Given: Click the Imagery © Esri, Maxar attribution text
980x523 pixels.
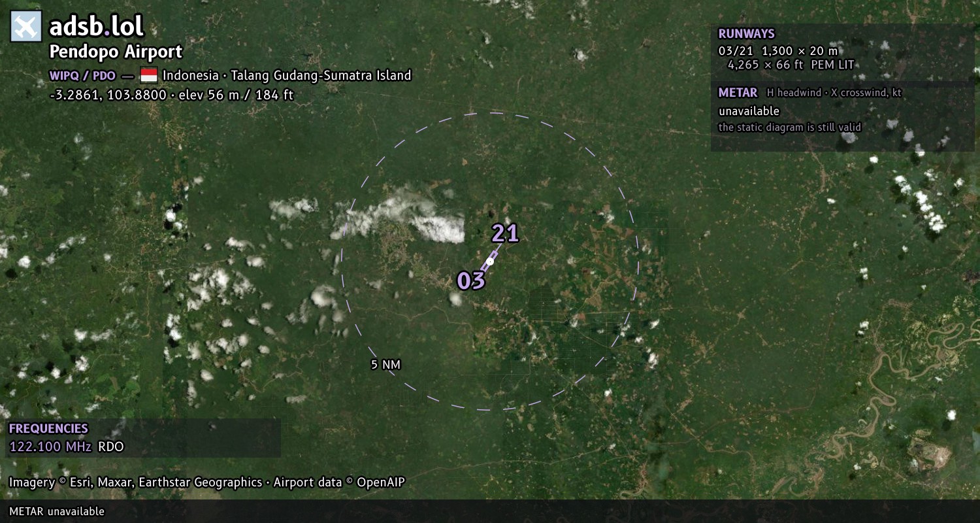Looking at the screenshot, I should pyautogui.click(x=207, y=482).
